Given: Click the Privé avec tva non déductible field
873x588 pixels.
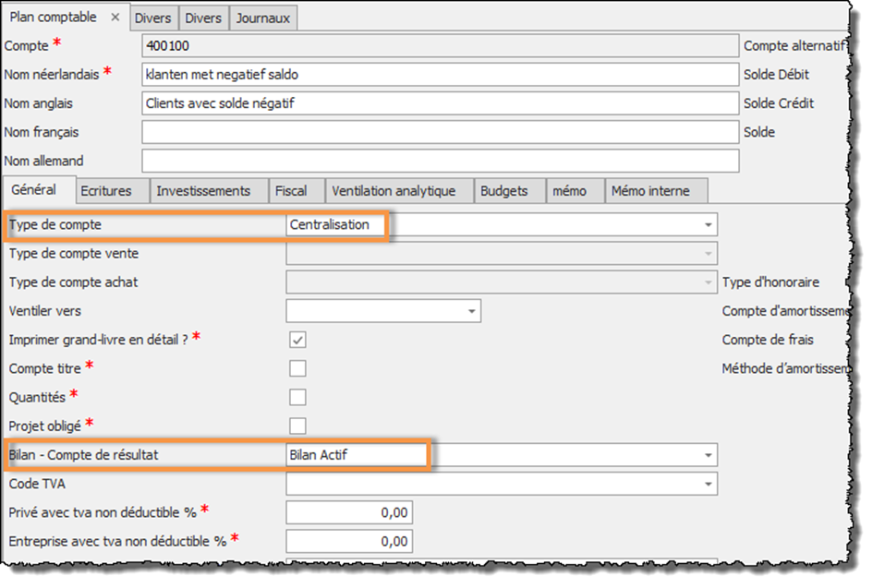Looking at the screenshot, I should 349,513.
